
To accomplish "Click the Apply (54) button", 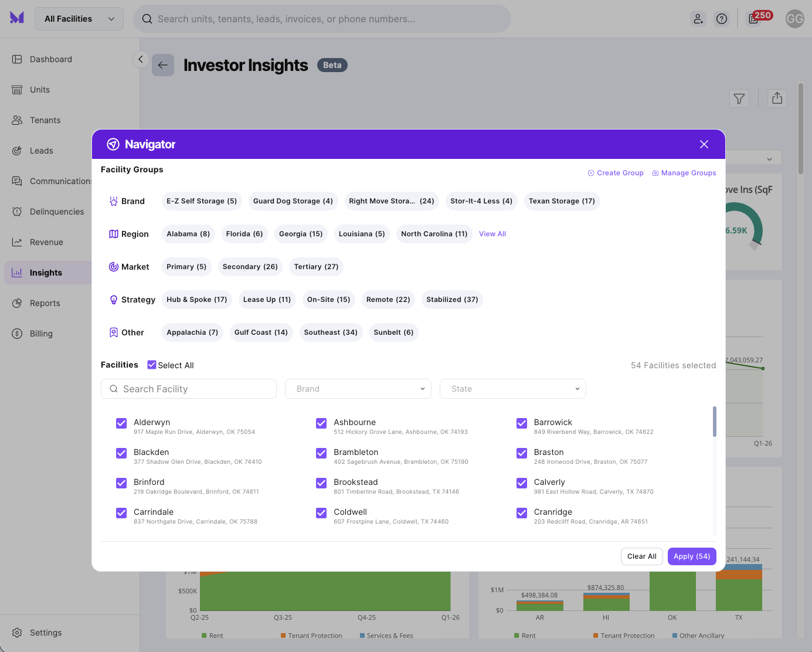I will coord(691,556).
